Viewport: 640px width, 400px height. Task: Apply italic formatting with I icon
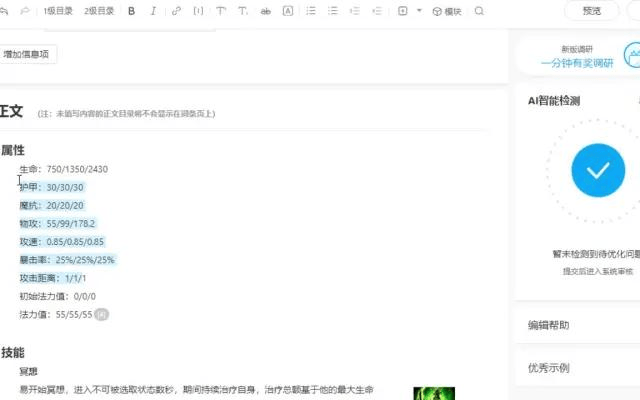[153, 11]
